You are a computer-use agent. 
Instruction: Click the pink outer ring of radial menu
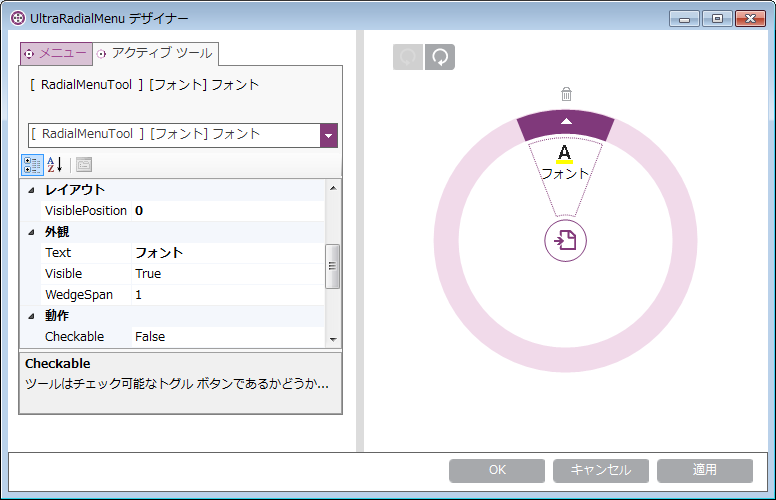[x=566, y=359]
